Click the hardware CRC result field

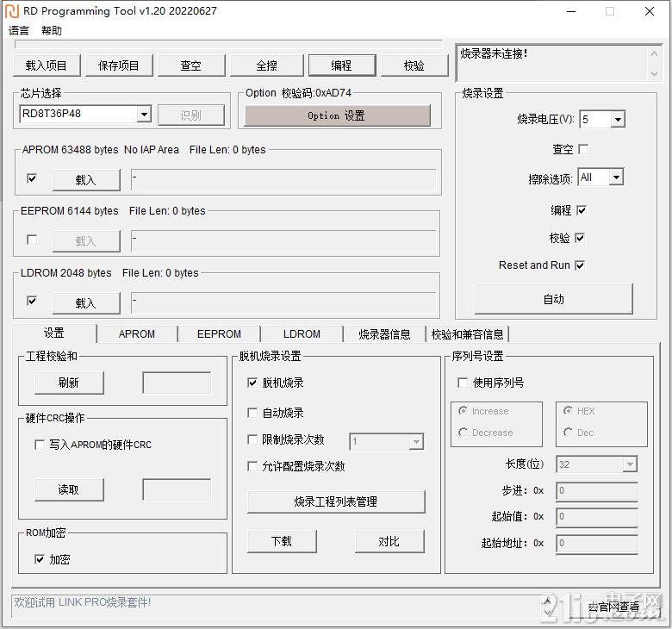(x=177, y=489)
